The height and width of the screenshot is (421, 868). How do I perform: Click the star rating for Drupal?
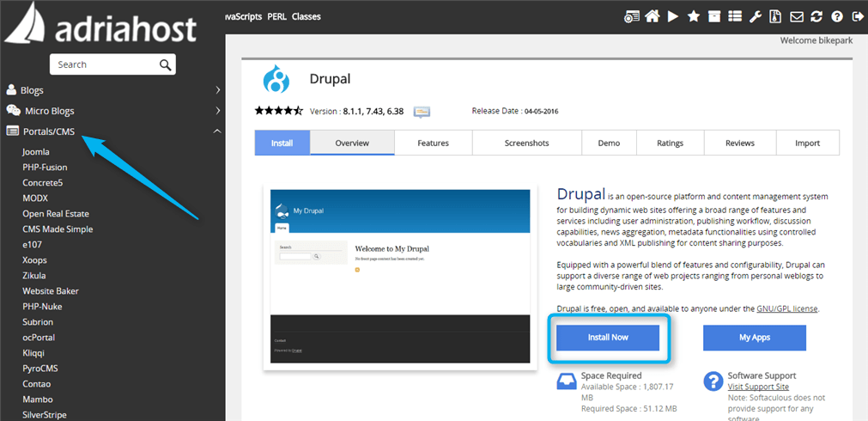(x=279, y=111)
